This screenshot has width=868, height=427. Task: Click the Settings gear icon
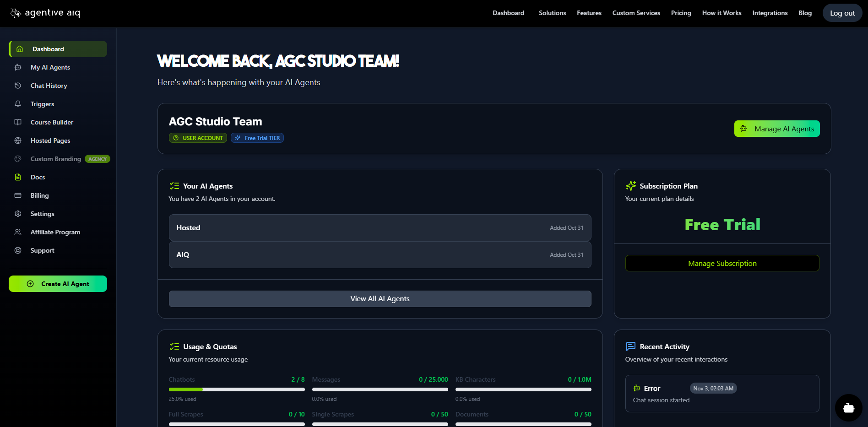[x=18, y=214]
